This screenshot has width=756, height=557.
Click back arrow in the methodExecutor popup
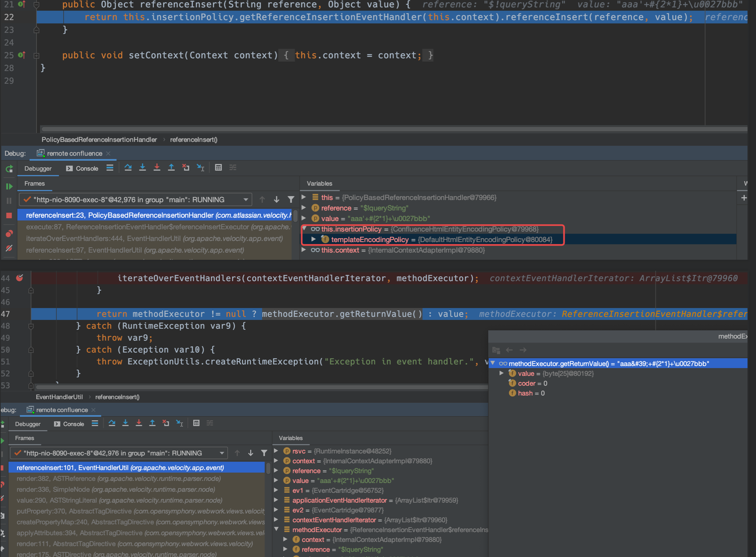[x=509, y=350]
